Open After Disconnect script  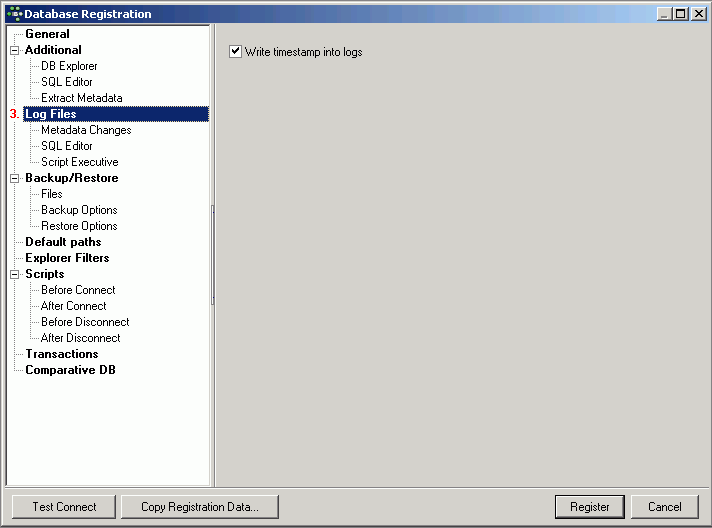coord(81,338)
